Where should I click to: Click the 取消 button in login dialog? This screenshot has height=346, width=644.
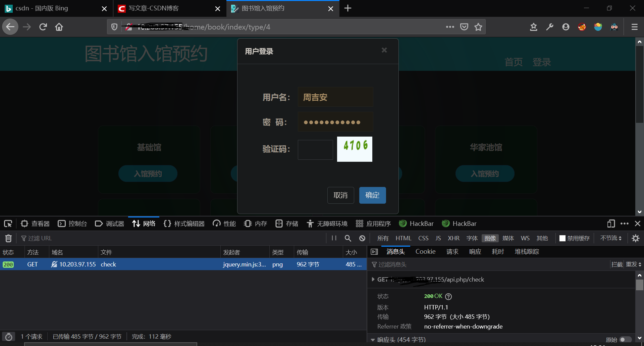coord(341,195)
